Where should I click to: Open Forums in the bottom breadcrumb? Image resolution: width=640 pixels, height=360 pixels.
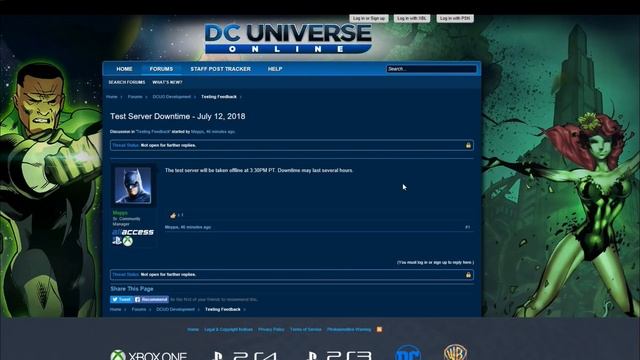click(x=139, y=309)
